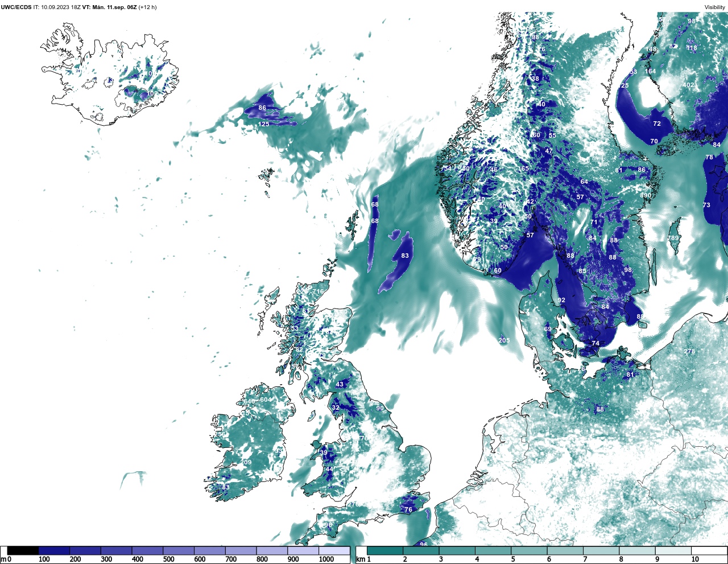
Task: Click the '500' legend tick label
Action: click(168, 559)
